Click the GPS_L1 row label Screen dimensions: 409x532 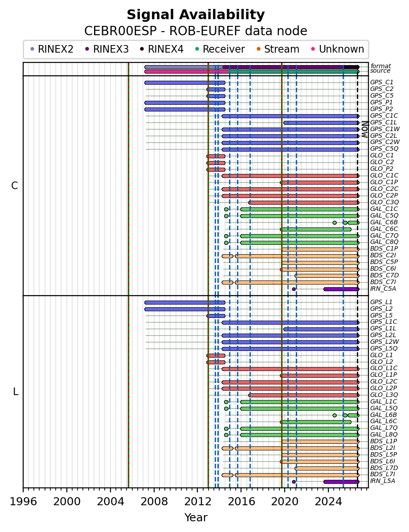click(x=381, y=302)
